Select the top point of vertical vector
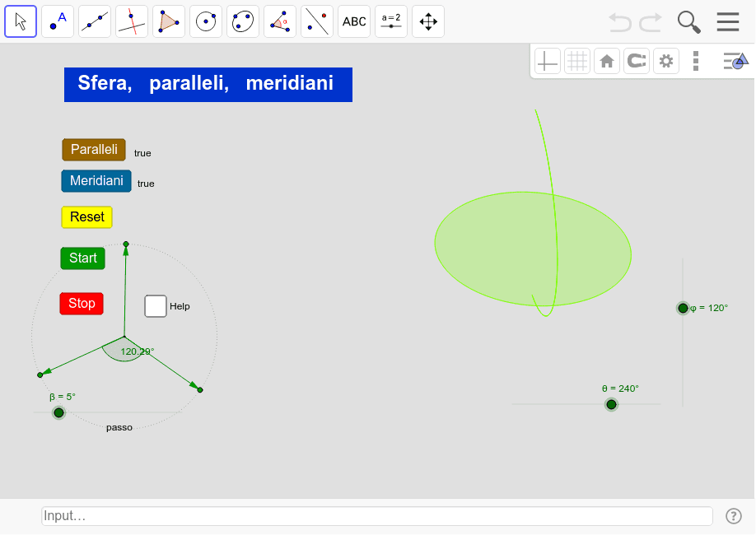Screen dimensions: 756x535 coord(126,244)
